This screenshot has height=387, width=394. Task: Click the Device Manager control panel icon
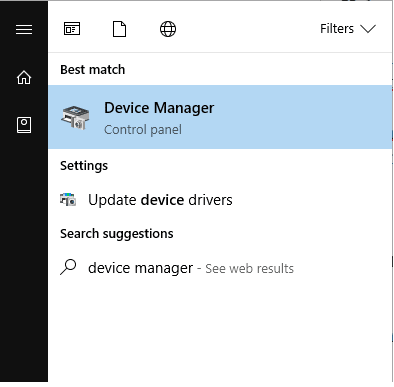pyautogui.click(x=75, y=118)
